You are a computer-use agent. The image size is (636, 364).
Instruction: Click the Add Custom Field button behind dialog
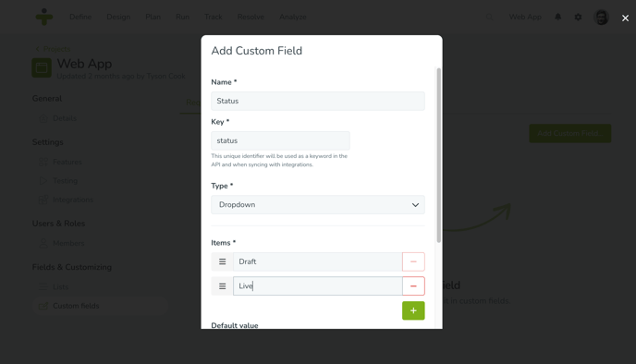(x=569, y=133)
